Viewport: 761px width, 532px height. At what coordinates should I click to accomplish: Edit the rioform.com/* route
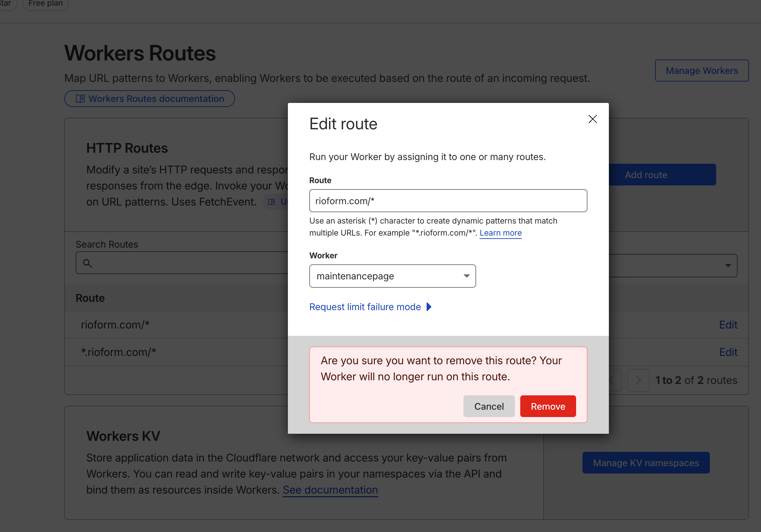click(x=728, y=324)
